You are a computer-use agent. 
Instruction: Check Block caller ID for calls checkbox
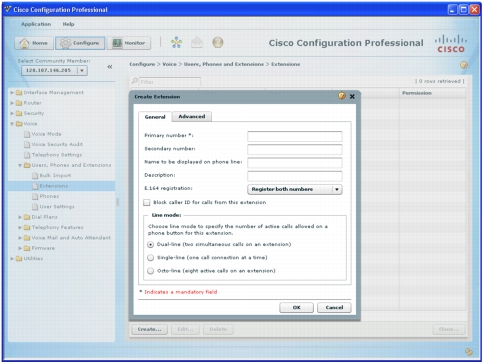click(147, 202)
